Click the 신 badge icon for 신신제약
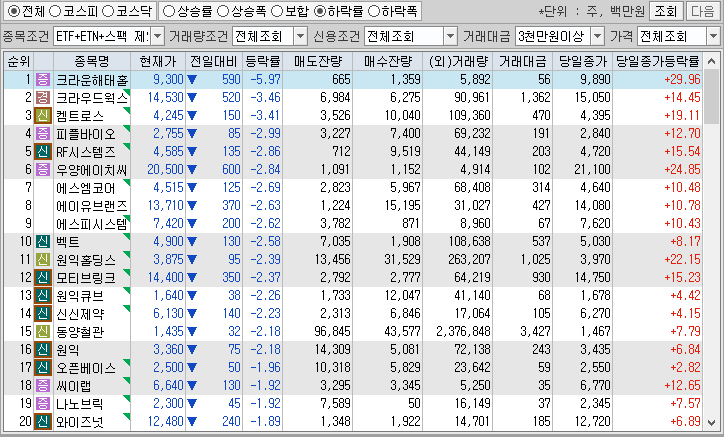 [43, 314]
